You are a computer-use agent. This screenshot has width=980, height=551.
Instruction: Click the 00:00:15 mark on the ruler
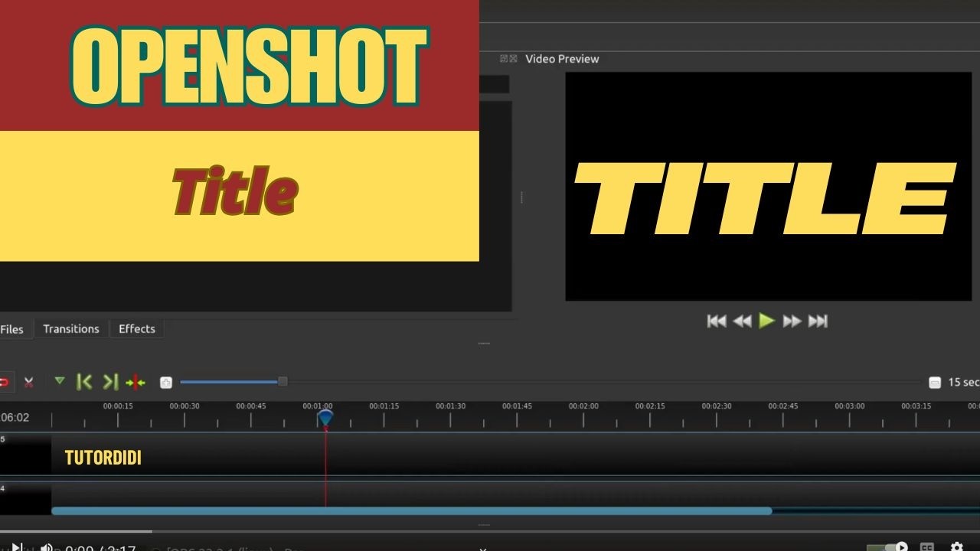118,406
